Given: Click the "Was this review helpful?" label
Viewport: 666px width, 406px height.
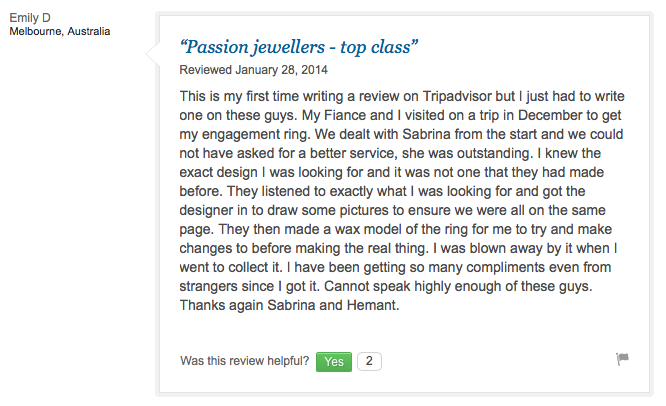Looking at the screenshot, I should point(244,361).
